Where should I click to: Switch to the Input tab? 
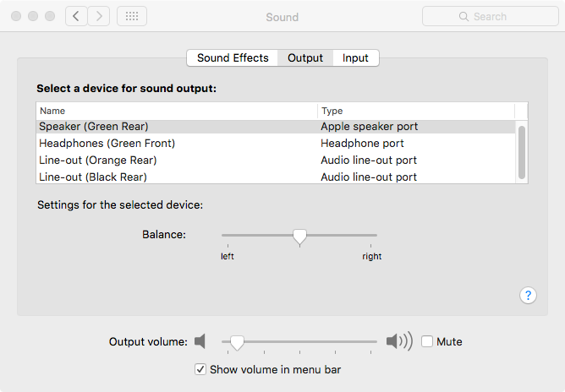pyautogui.click(x=355, y=57)
